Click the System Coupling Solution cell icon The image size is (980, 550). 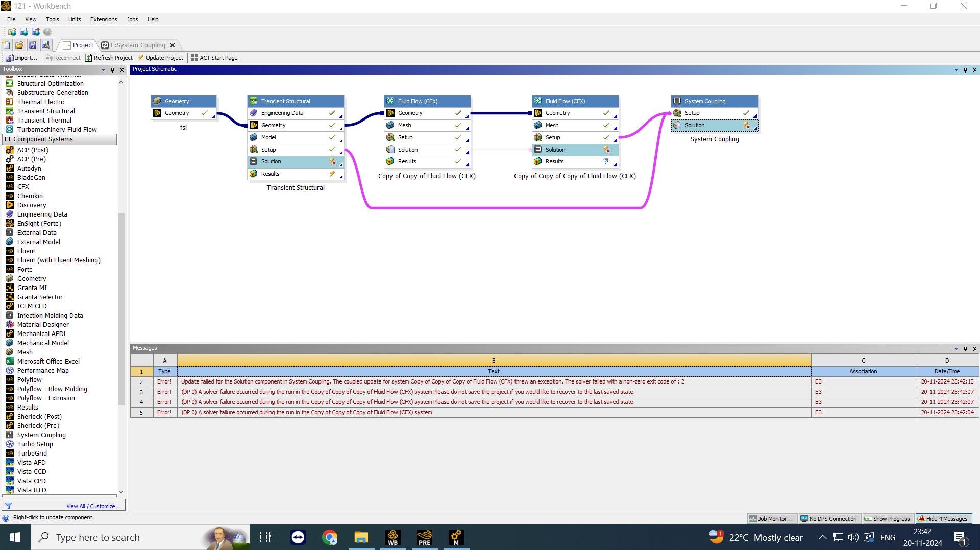(x=677, y=125)
